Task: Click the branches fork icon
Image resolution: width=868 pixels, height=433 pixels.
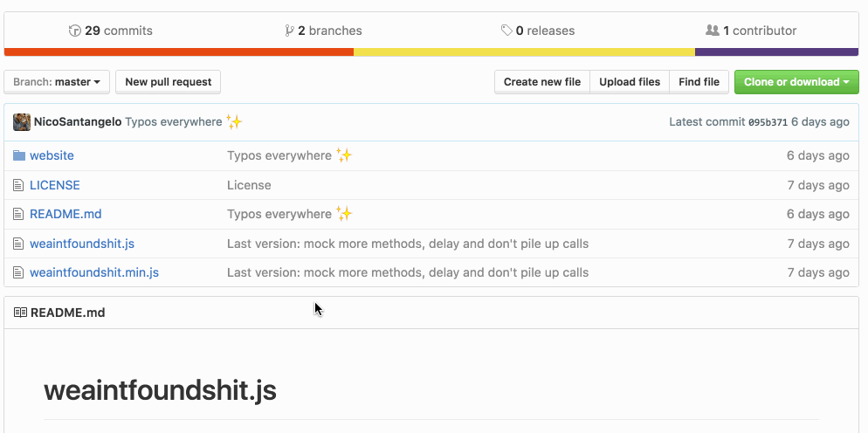Action: coord(290,31)
